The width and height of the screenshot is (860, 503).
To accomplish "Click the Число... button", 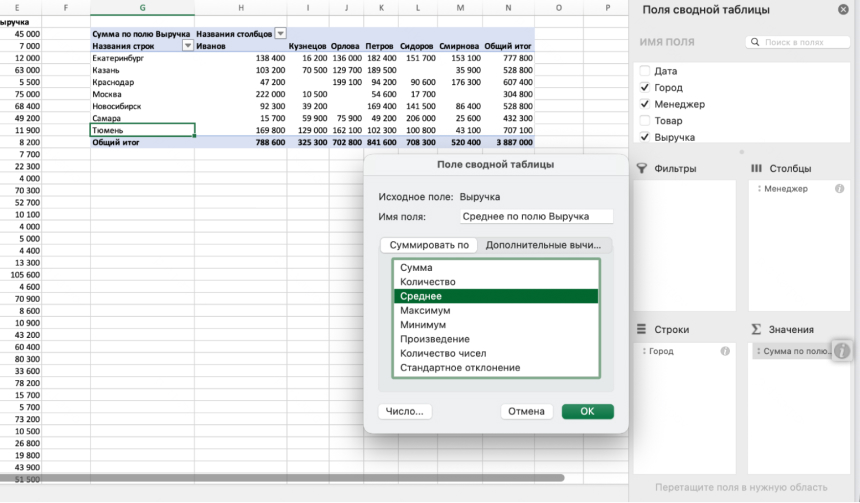I will (405, 411).
